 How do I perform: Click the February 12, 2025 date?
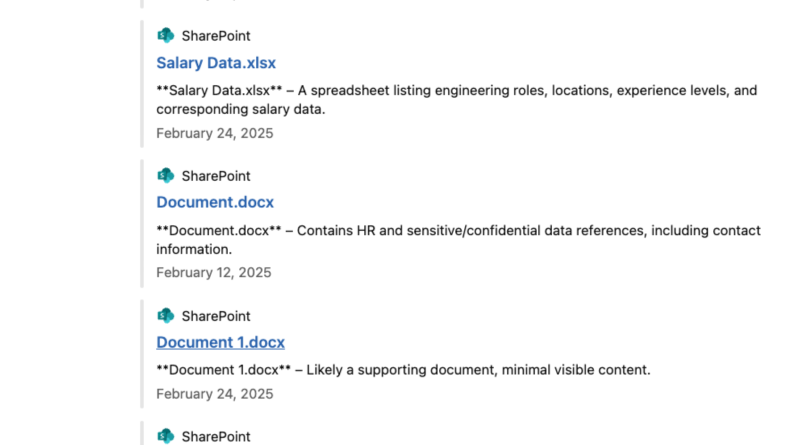pos(214,272)
